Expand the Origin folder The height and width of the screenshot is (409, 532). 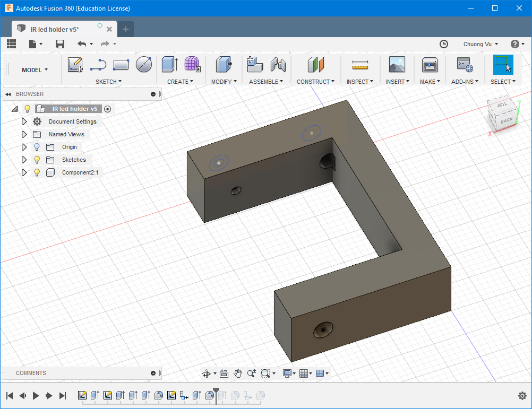pyautogui.click(x=24, y=147)
